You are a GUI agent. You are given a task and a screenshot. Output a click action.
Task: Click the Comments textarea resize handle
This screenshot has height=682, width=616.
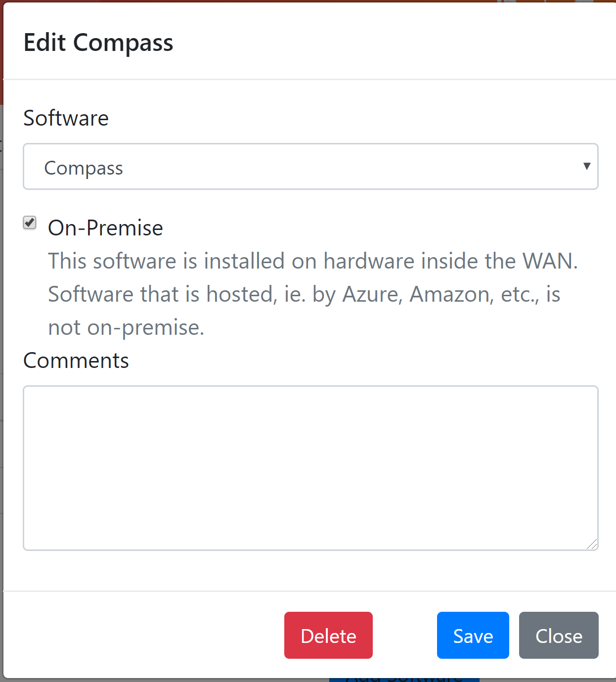click(592, 544)
